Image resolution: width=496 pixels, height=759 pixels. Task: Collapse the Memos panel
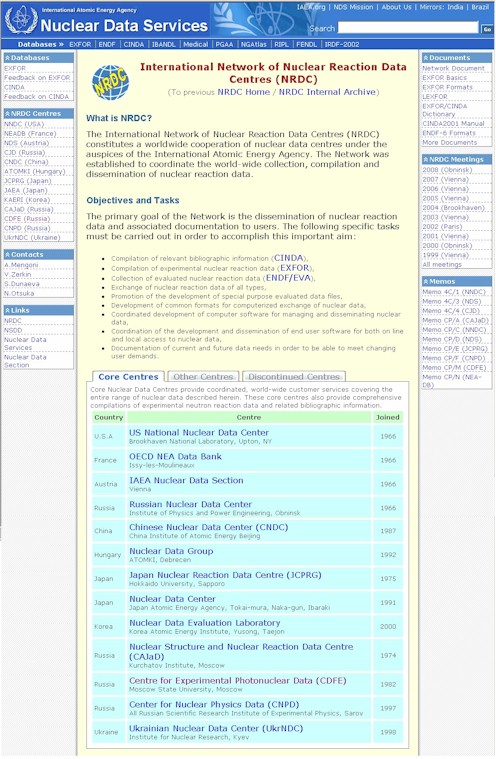point(426,282)
